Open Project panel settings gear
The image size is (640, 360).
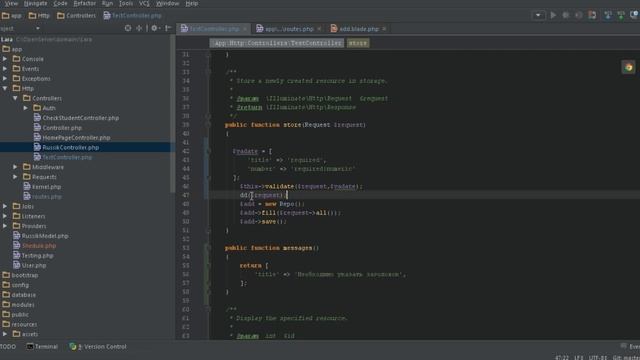155,28
